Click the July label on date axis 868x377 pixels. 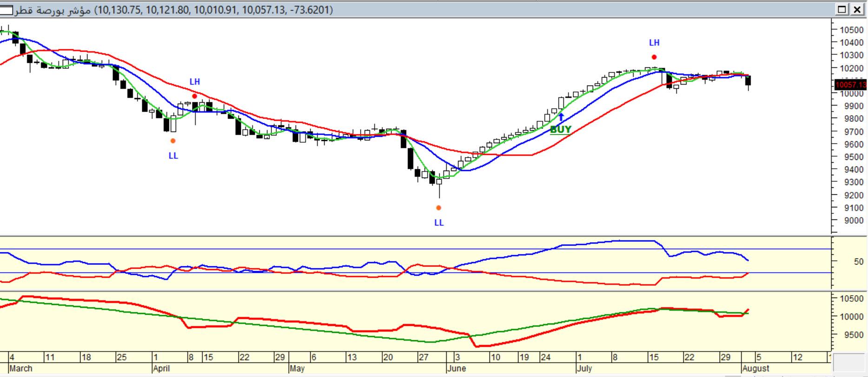[x=584, y=369]
